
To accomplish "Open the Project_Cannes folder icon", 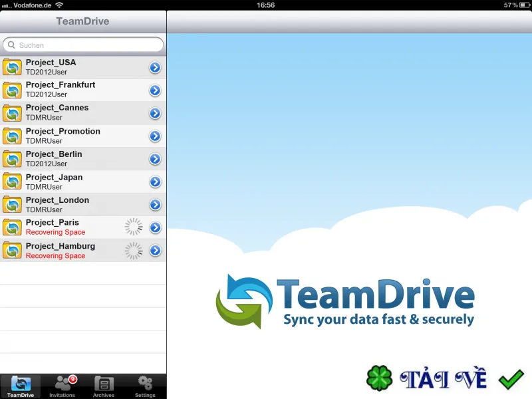I will click(12, 113).
